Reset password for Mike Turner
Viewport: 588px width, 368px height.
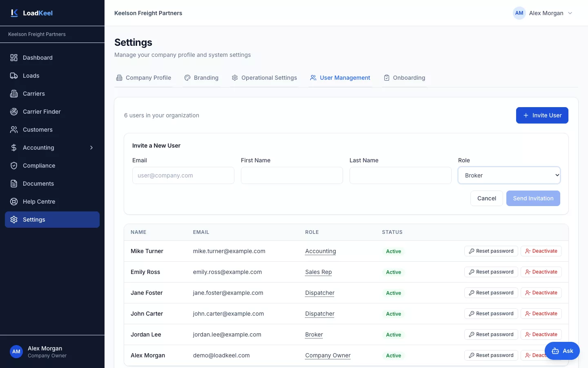point(491,251)
